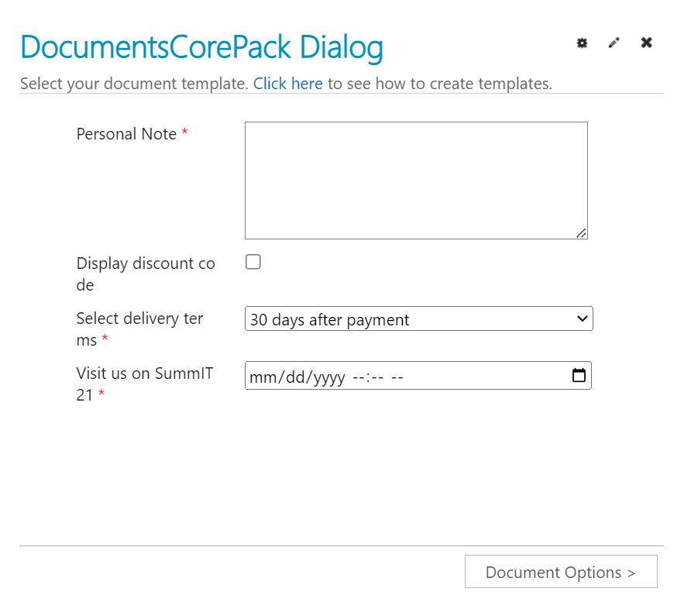
Task: Enable the Display discount code checkbox
Action: tap(253, 262)
